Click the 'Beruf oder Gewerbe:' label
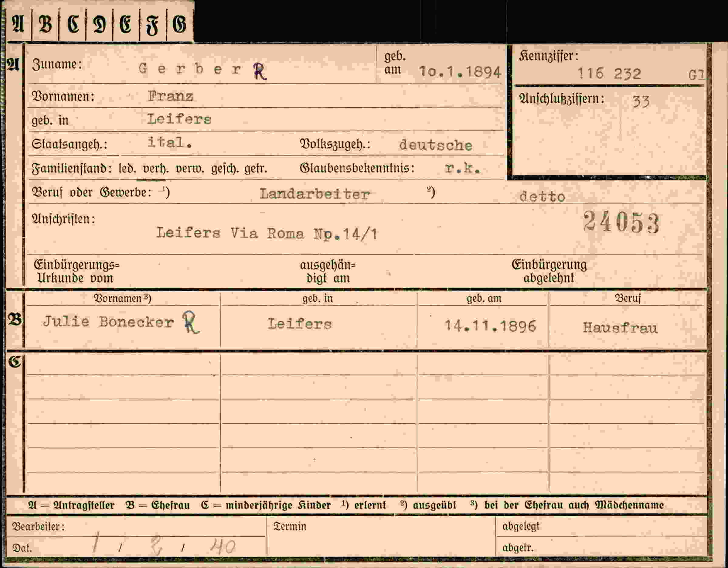Screen dimensions: 728x568 click(92, 193)
